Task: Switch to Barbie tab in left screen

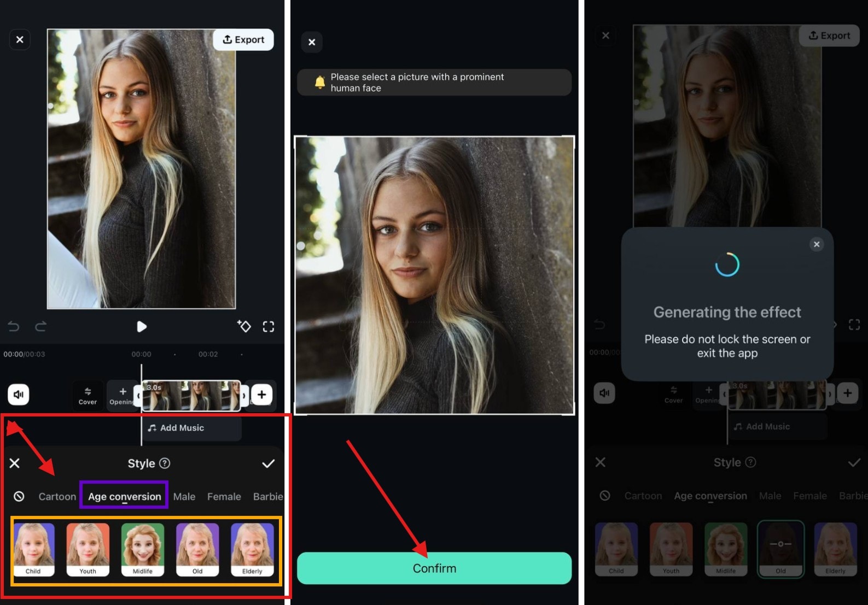Action: click(x=268, y=496)
